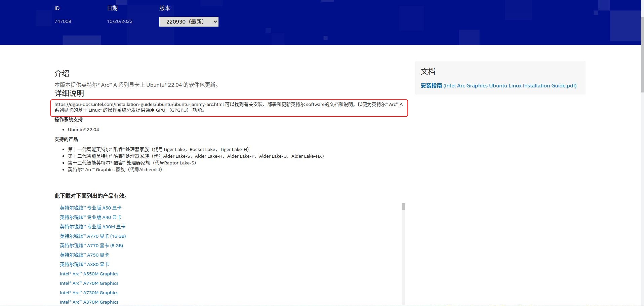The image size is (644, 306).
Task: Open the Intel Arc Graphics Ubuntu Linux Installation Guide PDF
Action: (509, 85)
